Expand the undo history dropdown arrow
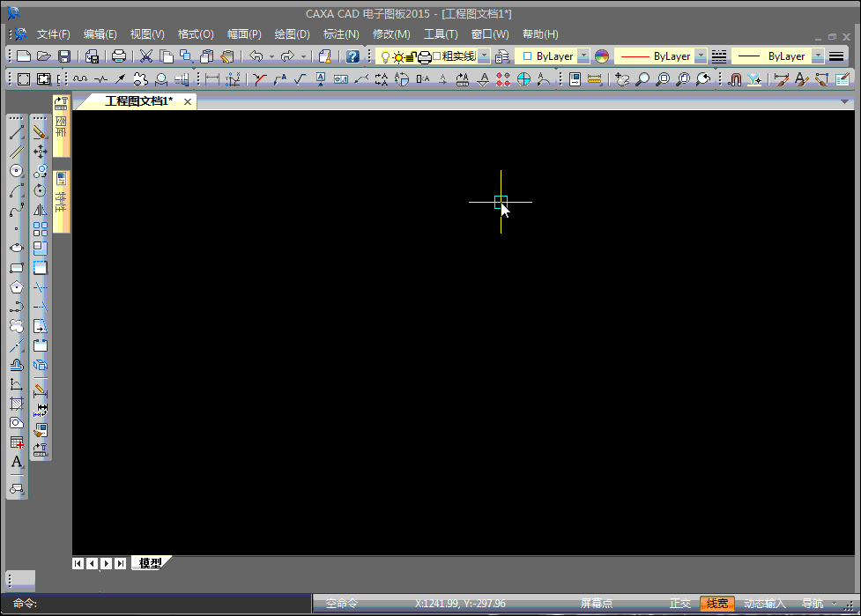 pyautogui.click(x=271, y=56)
